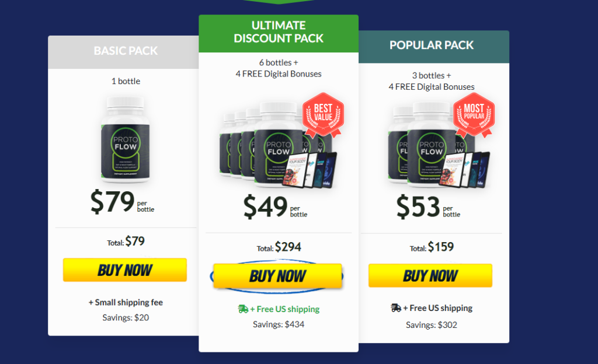Click the Small shipping fee text
This screenshot has width=598, height=364.
pyautogui.click(x=126, y=302)
